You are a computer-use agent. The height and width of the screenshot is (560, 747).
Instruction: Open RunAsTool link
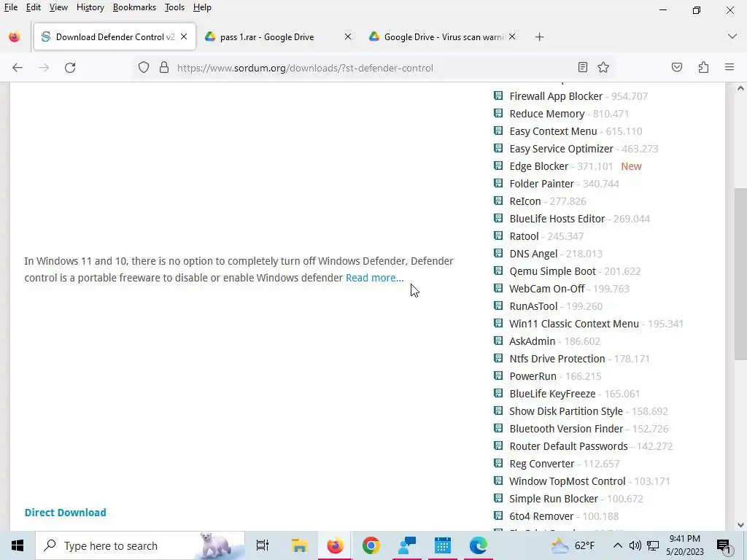[533, 306]
